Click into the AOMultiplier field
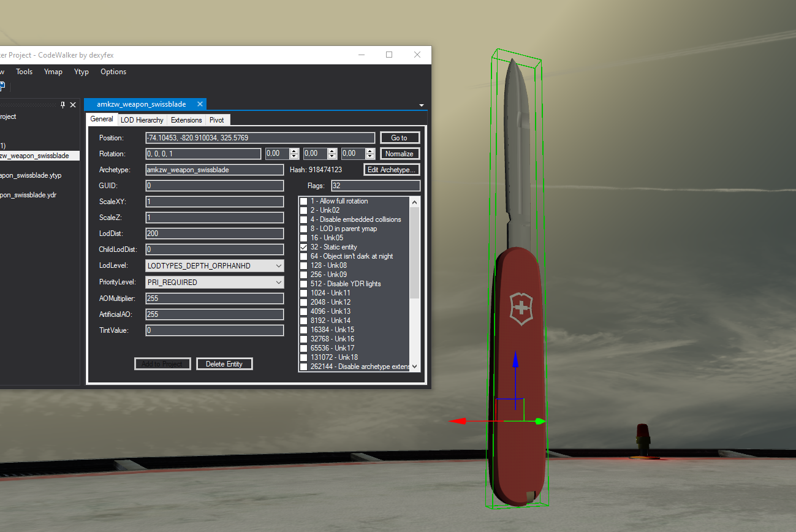The image size is (796, 532). click(214, 298)
